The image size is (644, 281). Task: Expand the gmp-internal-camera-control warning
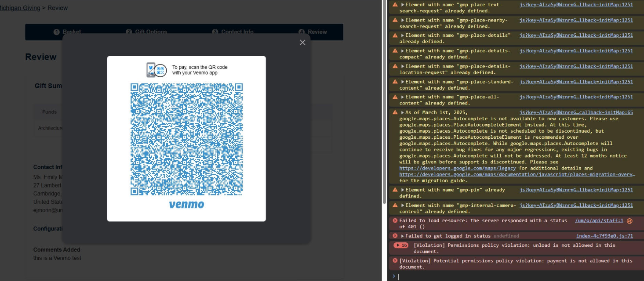pyautogui.click(x=403, y=205)
